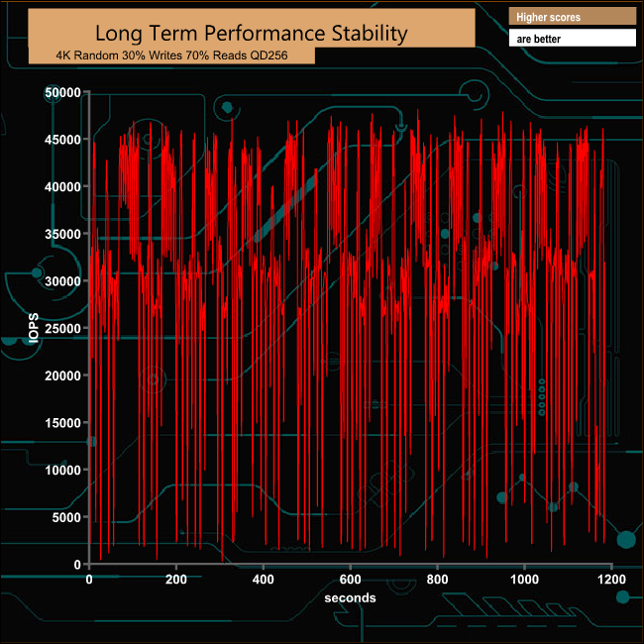The width and height of the screenshot is (644, 644).
Task: Click the 10000 y-axis value
Action: [62, 471]
